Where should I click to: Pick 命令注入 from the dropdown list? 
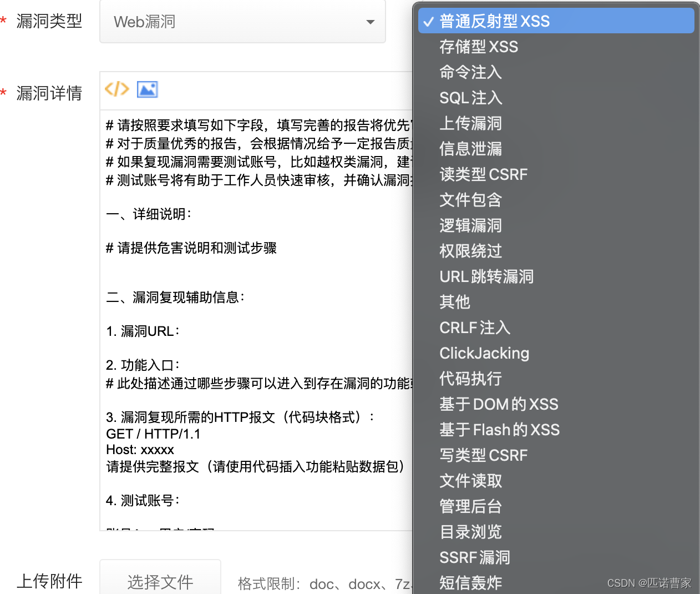[556, 72]
